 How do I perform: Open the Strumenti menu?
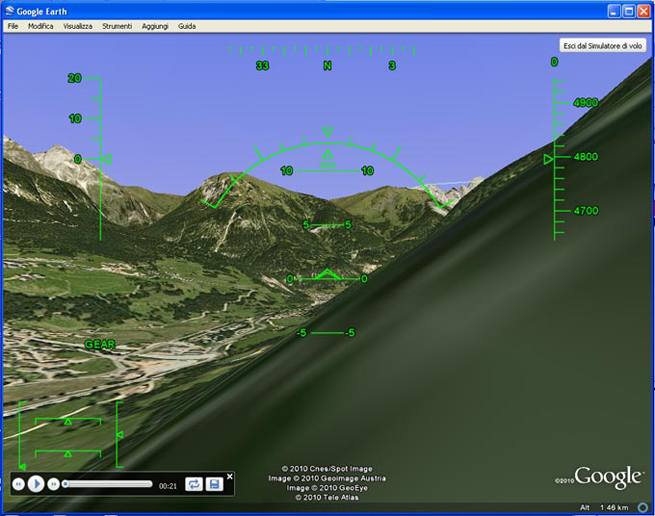click(117, 26)
